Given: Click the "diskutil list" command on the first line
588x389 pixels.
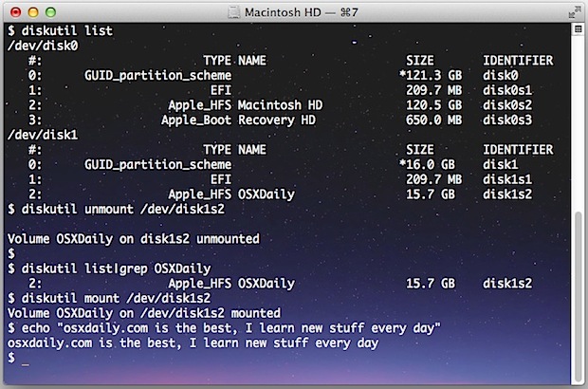Looking at the screenshot, I should (66, 30).
